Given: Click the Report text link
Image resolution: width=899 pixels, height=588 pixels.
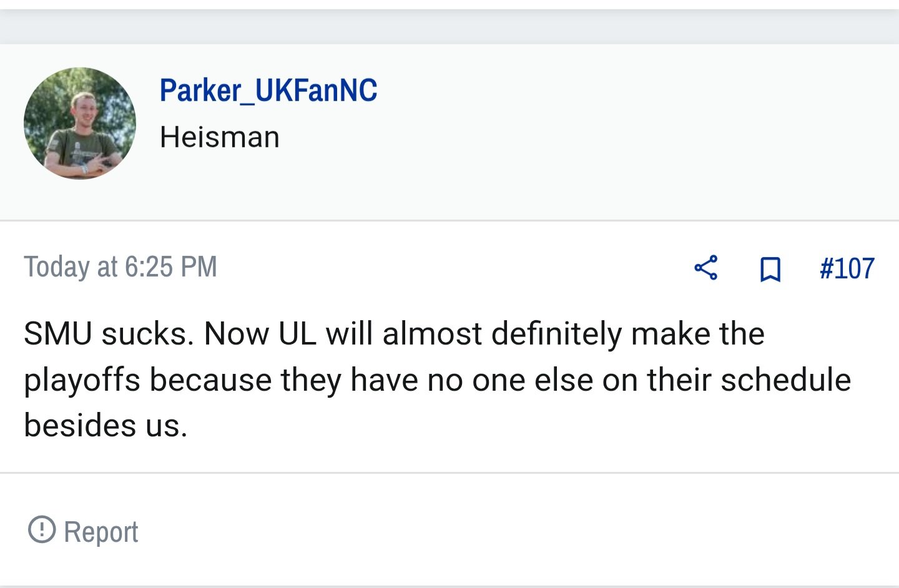Looking at the screenshot, I should (101, 532).
